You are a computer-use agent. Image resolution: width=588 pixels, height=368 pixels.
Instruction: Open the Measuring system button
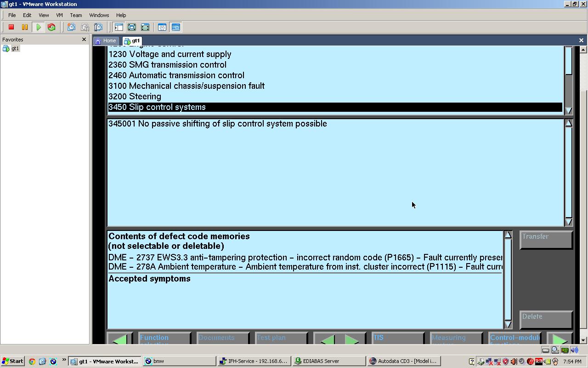(x=456, y=339)
